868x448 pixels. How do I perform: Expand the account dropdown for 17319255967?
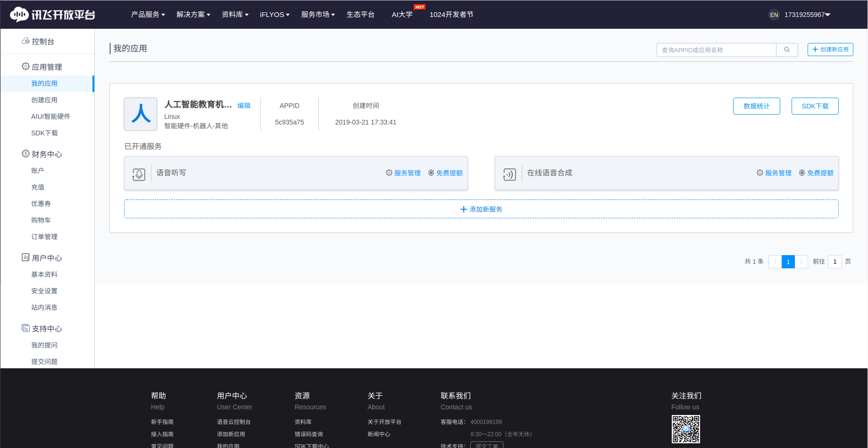(x=807, y=15)
